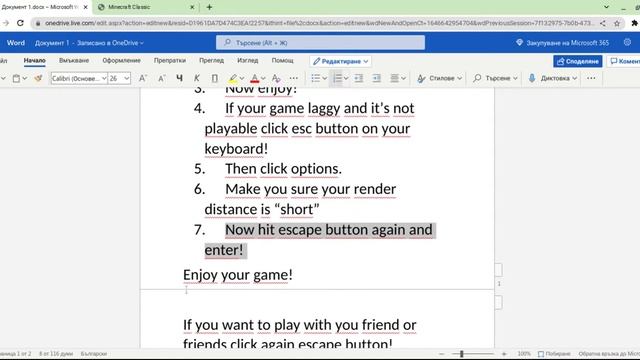Switch to the Преглед tab

pyautogui.click(x=211, y=60)
